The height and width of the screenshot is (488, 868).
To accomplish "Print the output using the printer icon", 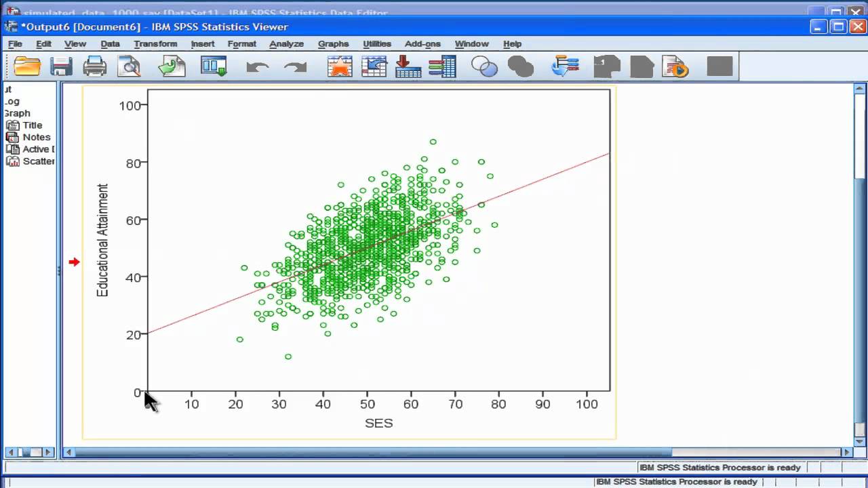I will (95, 66).
